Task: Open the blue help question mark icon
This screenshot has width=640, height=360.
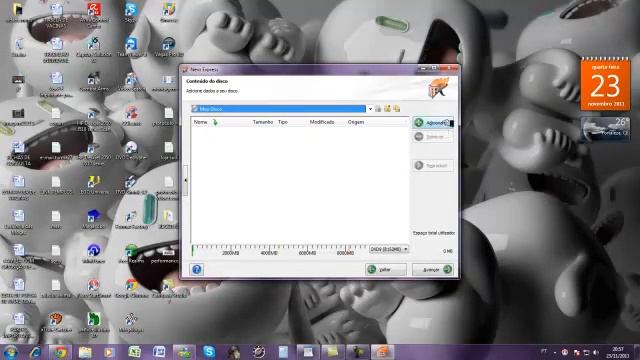Action: pyautogui.click(x=197, y=269)
